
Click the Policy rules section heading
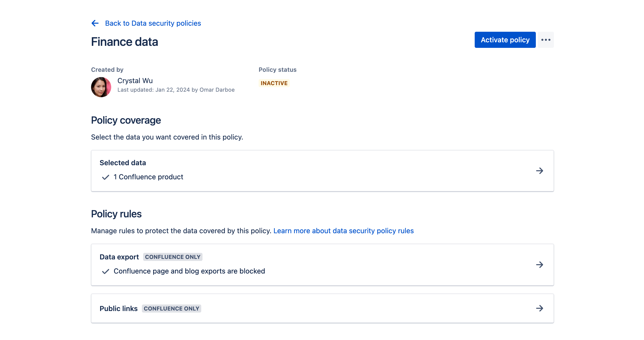tap(116, 214)
